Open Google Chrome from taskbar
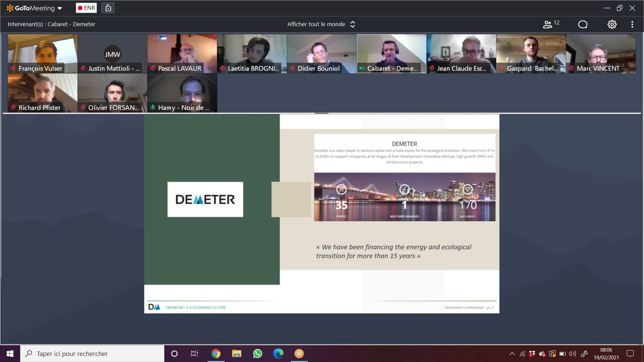The width and height of the screenshot is (644, 362). [216, 354]
